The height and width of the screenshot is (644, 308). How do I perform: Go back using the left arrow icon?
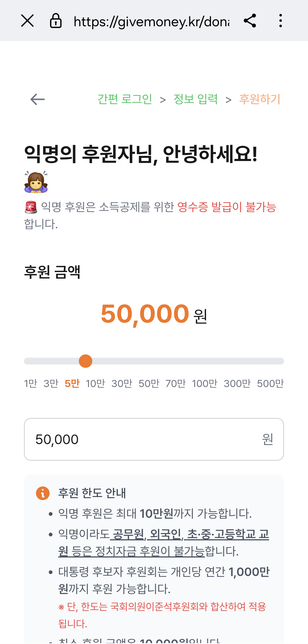38,99
